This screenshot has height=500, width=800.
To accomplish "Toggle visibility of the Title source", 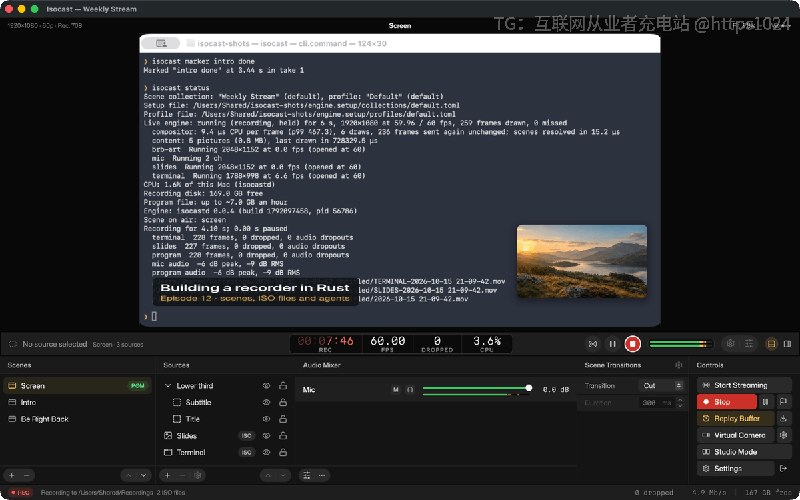I will pos(266,419).
